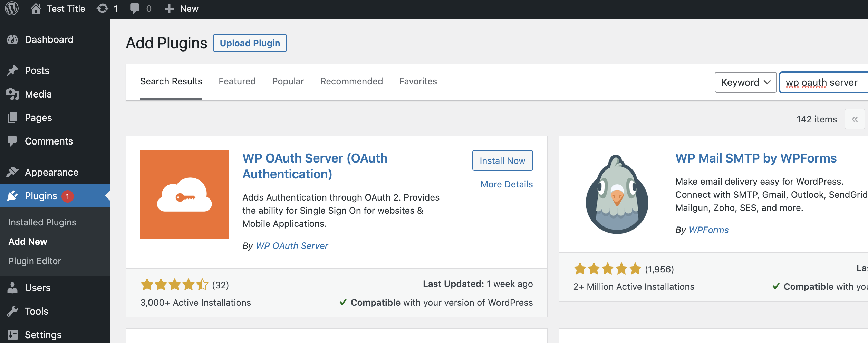Screen dimensions: 868x343
Task: Switch to the Favorites tab
Action: (x=418, y=82)
